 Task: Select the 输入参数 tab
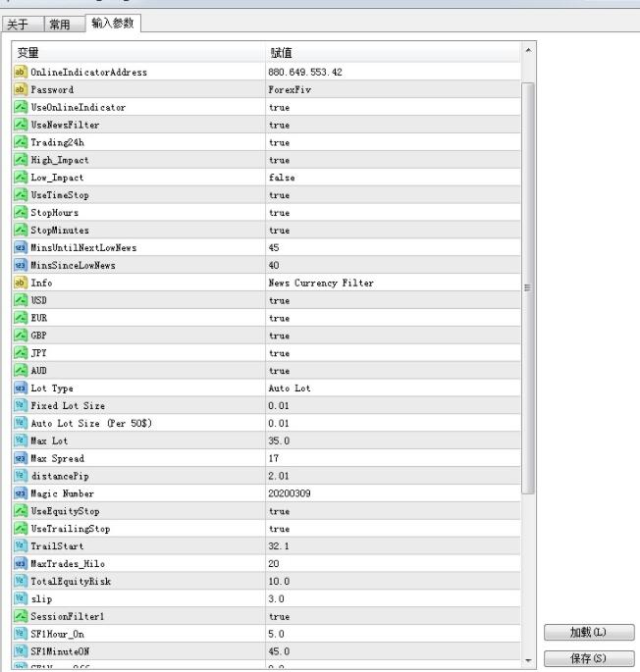[113, 23]
